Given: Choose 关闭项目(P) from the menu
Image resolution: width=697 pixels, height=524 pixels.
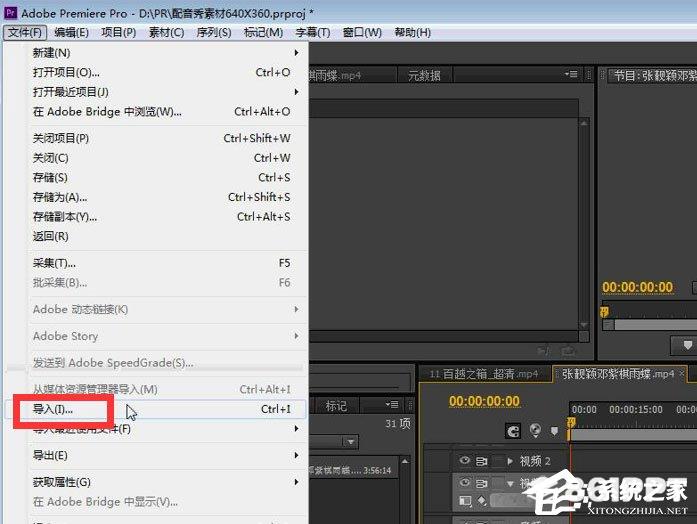Looking at the screenshot, I should point(156,138).
